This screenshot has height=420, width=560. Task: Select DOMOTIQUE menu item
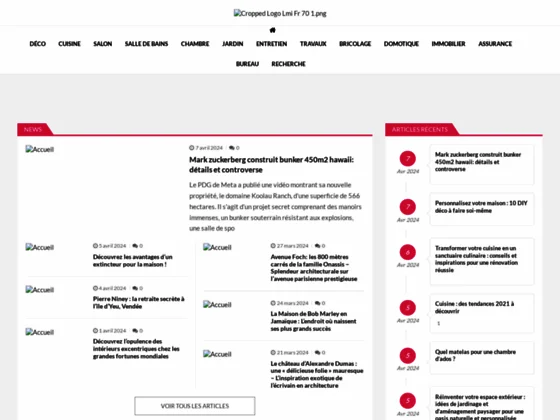click(x=401, y=44)
